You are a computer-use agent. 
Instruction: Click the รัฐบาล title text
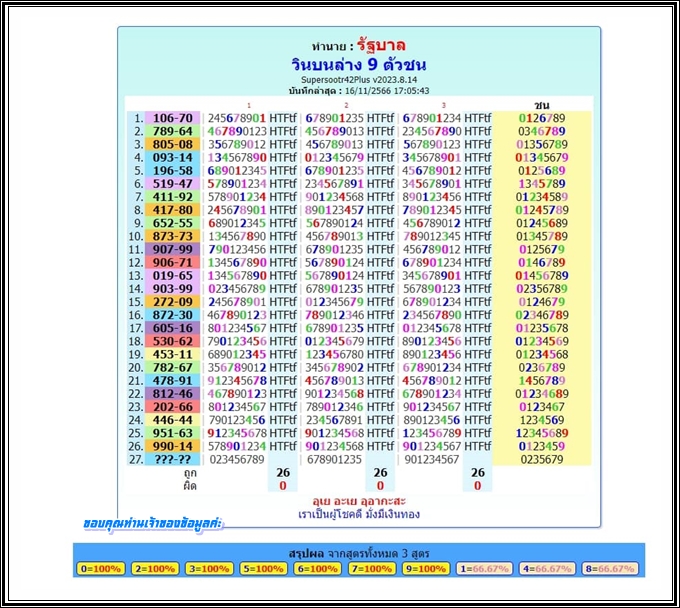381,45
